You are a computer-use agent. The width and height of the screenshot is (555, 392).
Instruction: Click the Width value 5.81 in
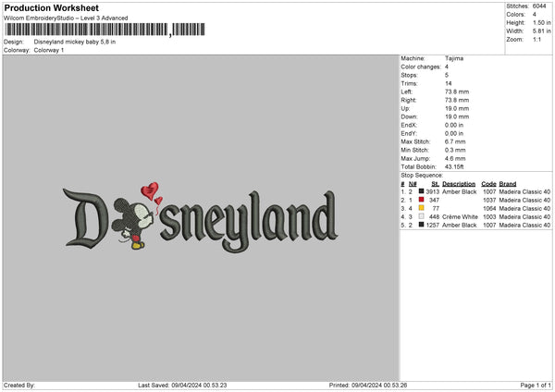point(542,31)
